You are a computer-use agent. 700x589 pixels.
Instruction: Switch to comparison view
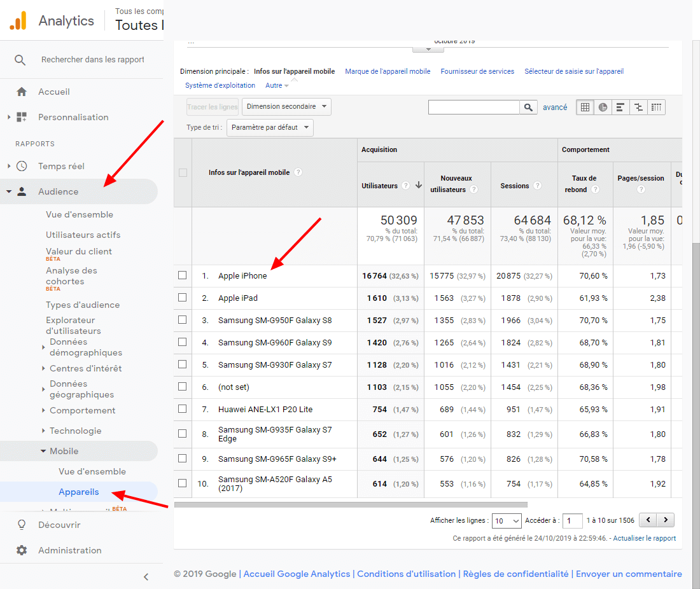[638, 107]
